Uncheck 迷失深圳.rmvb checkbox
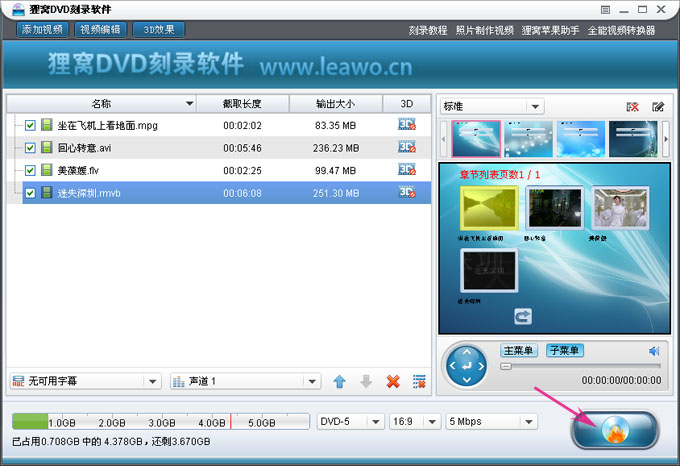The image size is (680, 466). pos(30,193)
